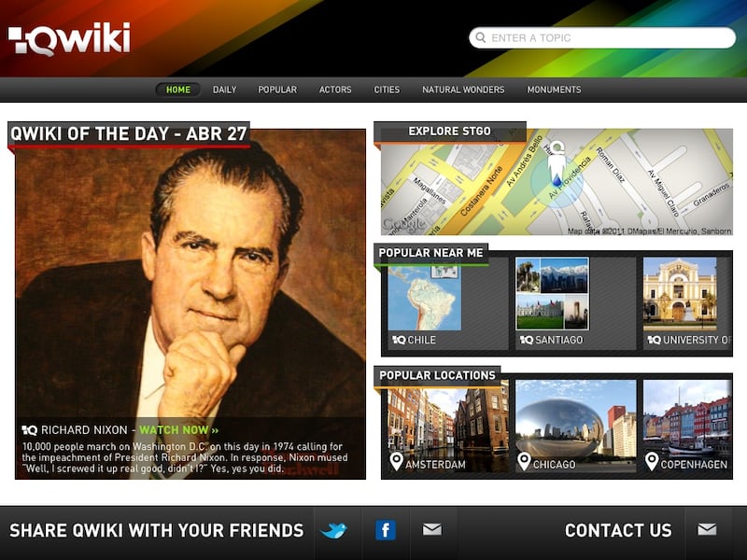Click the map pin icon beside Copenhagen

point(652,461)
